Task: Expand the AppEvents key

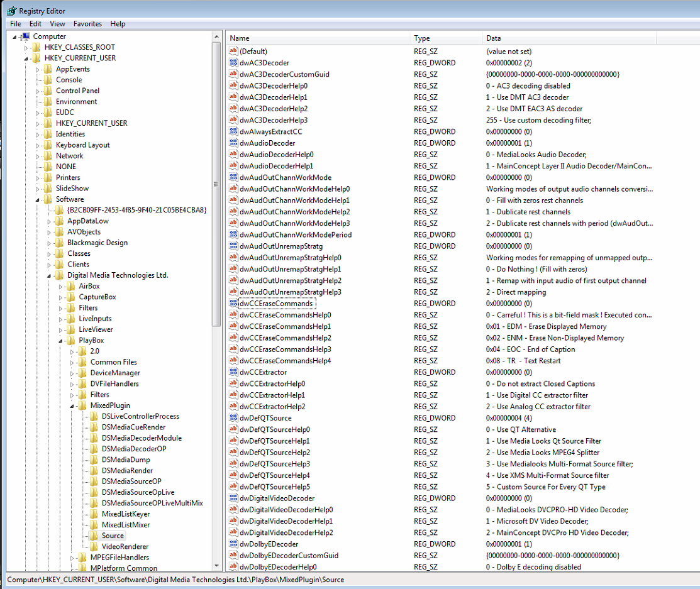Action: [38, 70]
